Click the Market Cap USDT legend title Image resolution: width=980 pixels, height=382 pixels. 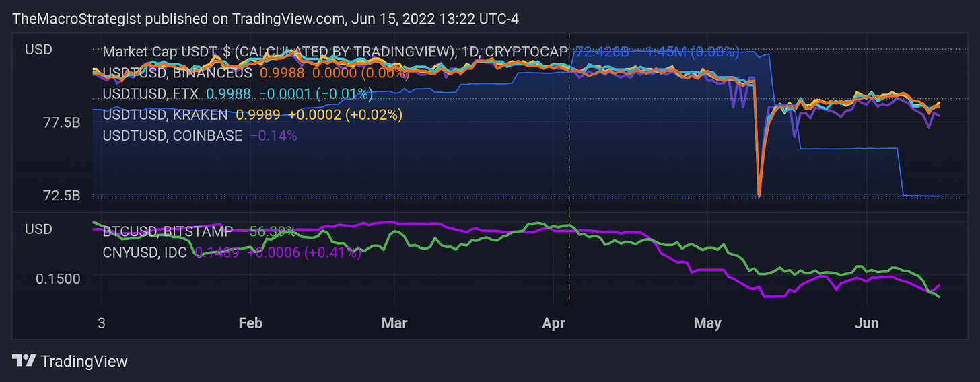(337, 51)
